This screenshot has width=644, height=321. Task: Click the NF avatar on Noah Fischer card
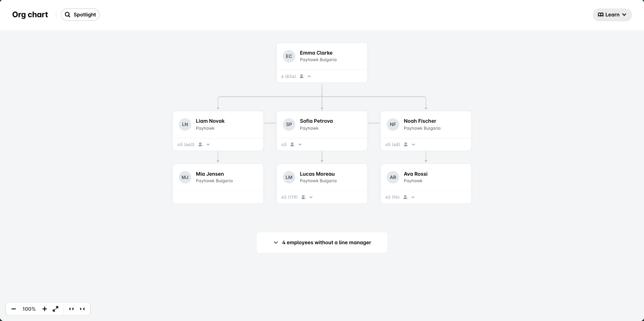click(x=393, y=124)
